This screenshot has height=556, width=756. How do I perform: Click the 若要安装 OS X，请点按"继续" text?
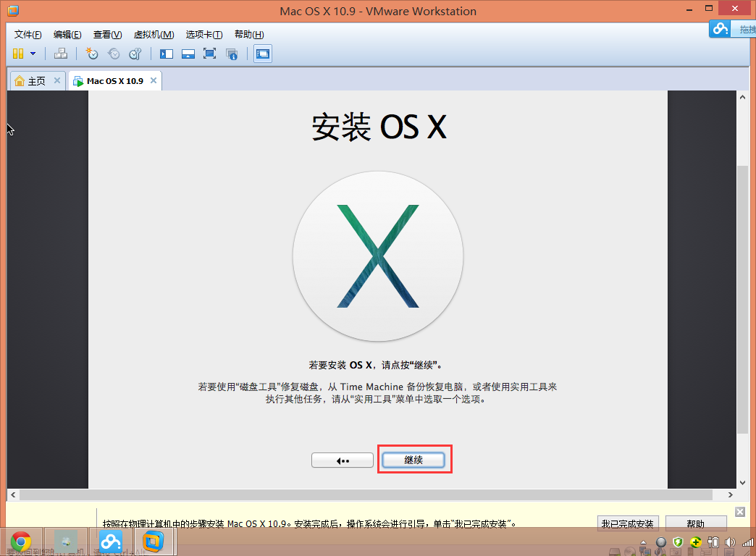coord(376,365)
